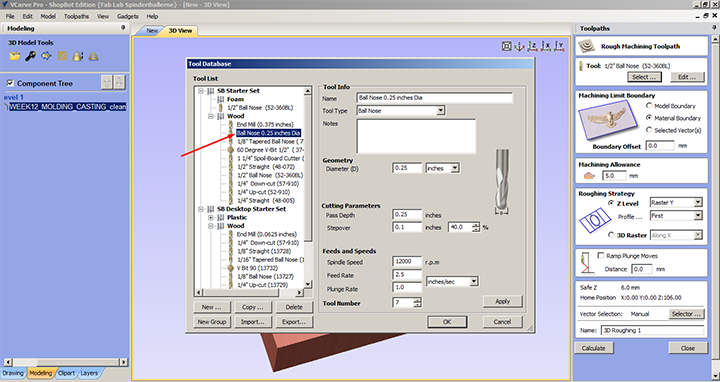The width and height of the screenshot is (720, 382).
Task: Click the V Bit 90 (13732) tool icon
Action: (231, 268)
